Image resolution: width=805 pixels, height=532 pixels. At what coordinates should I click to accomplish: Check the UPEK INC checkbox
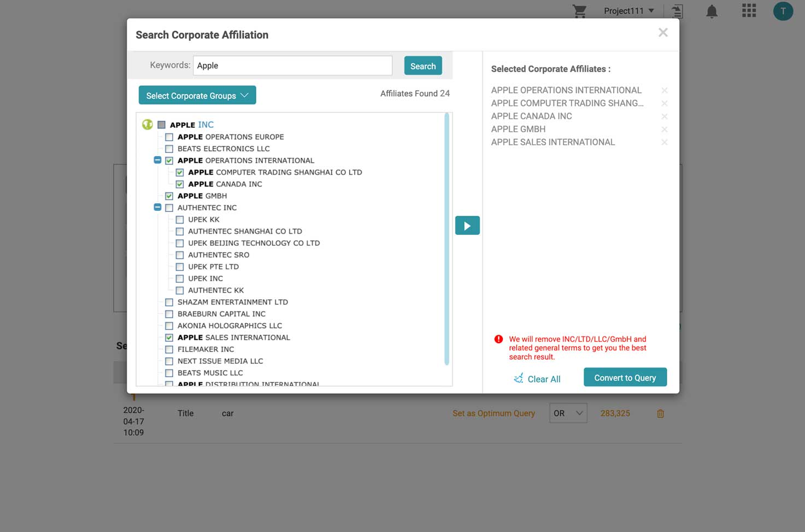coord(179,279)
